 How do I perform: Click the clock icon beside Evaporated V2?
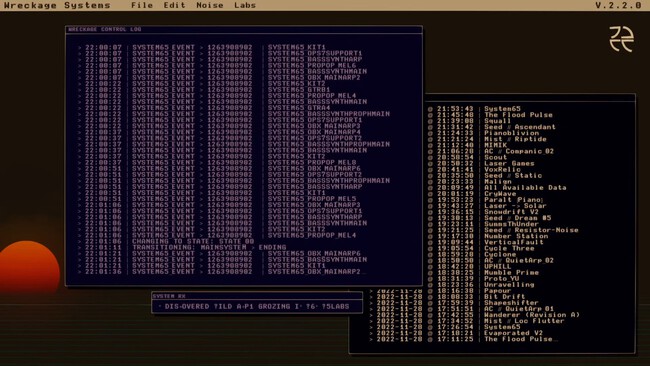click(430, 333)
